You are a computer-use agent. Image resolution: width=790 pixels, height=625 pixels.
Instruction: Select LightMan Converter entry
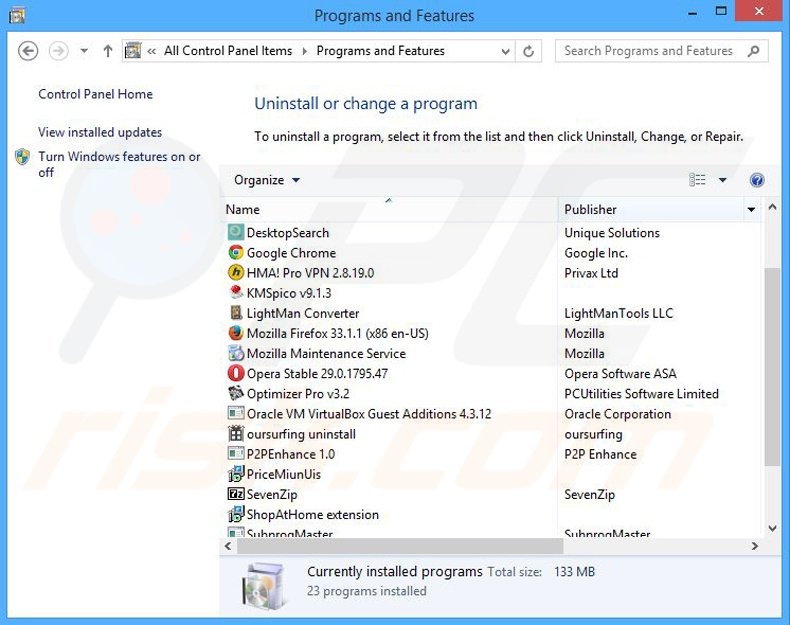pyautogui.click(x=303, y=313)
